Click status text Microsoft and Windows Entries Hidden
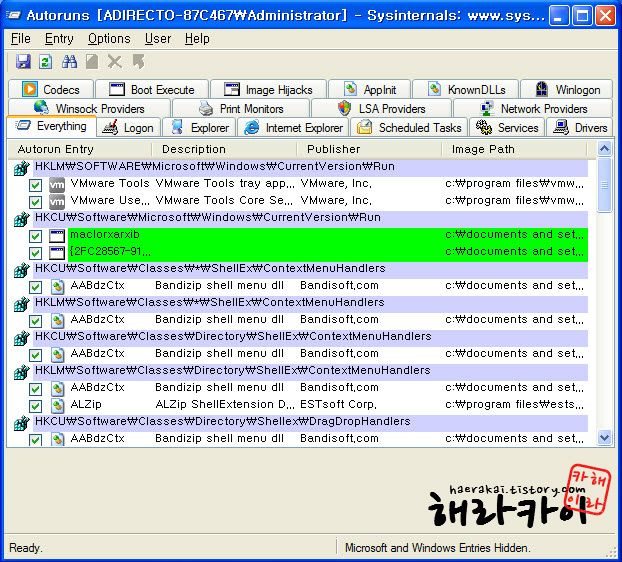 (x=438, y=548)
